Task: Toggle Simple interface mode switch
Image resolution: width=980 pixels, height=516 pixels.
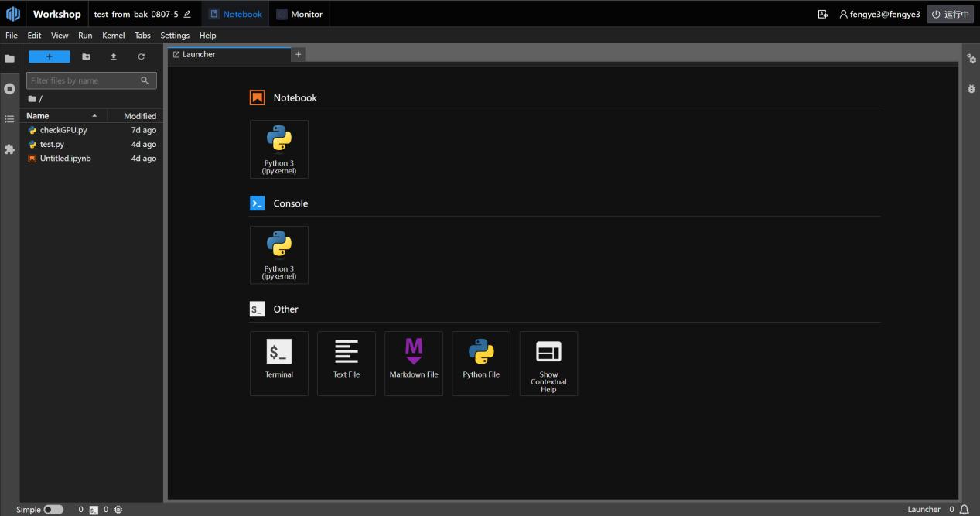Action: tap(53, 510)
